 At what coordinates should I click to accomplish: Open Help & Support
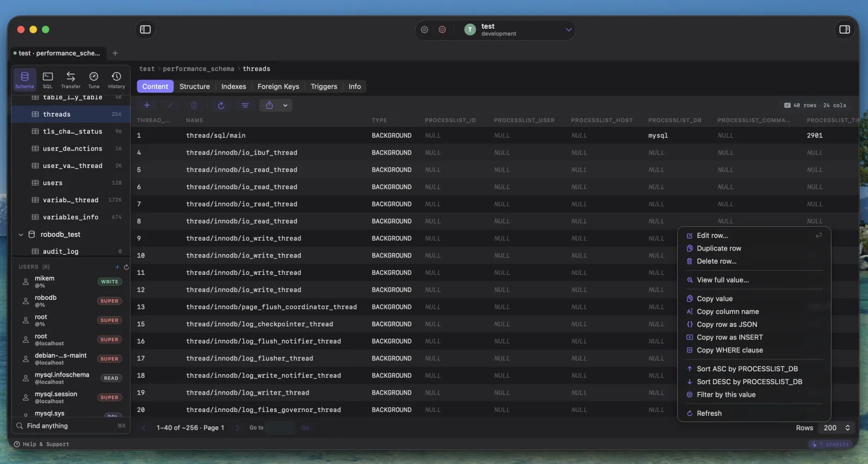click(42, 444)
